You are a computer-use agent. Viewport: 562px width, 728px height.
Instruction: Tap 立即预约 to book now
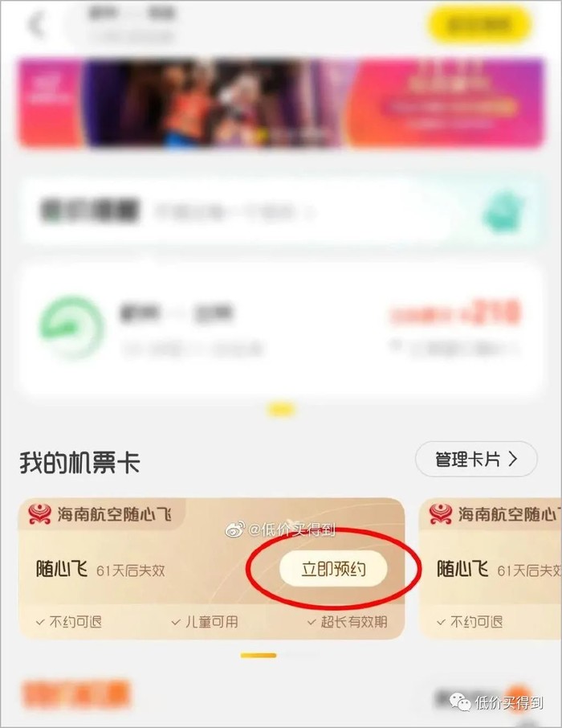(333, 569)
